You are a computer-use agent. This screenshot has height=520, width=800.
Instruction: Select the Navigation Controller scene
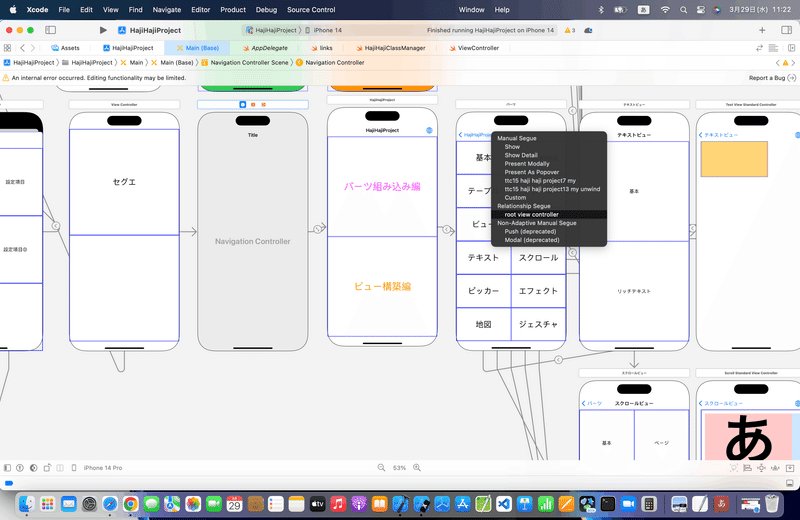tap(253, 232)
